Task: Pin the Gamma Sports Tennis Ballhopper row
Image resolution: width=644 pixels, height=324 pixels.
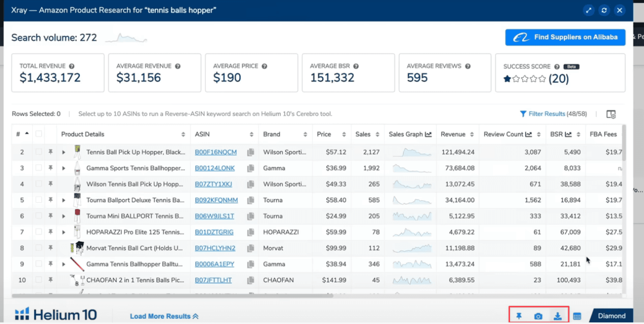Action: tap(51, 168)
